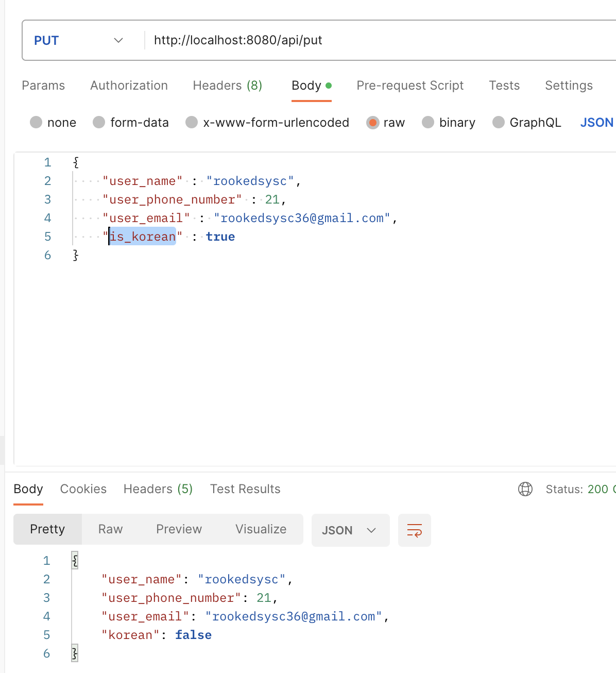The height and width of the screenshot is (673, 616).
Task: Switch to the Tests tab
Action: [x=504, y=86]
